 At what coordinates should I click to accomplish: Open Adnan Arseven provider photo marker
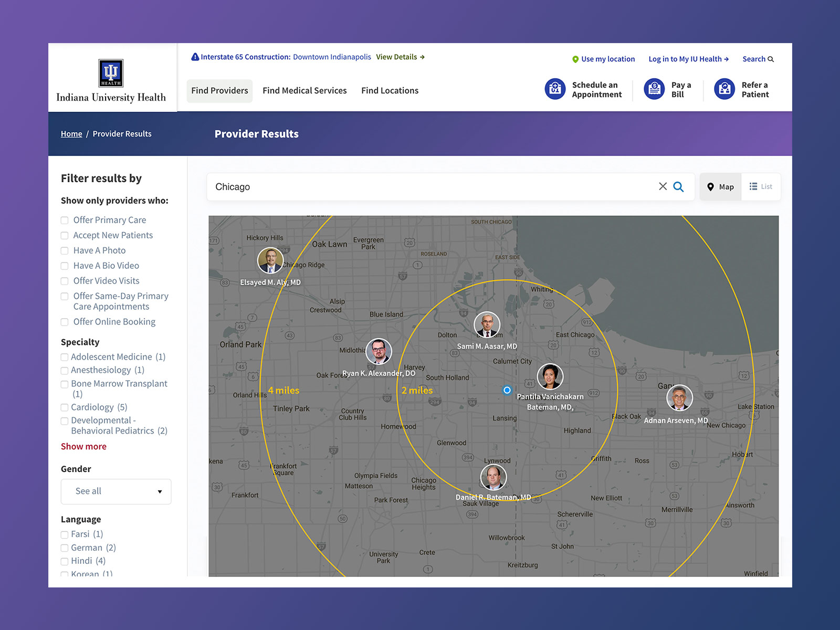(x=680, y=398)
